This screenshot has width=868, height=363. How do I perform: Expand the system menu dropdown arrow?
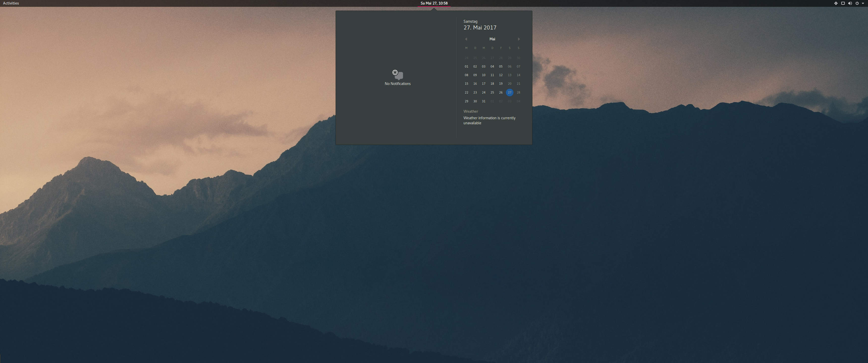pyautogui.click(x=863, y=3)
